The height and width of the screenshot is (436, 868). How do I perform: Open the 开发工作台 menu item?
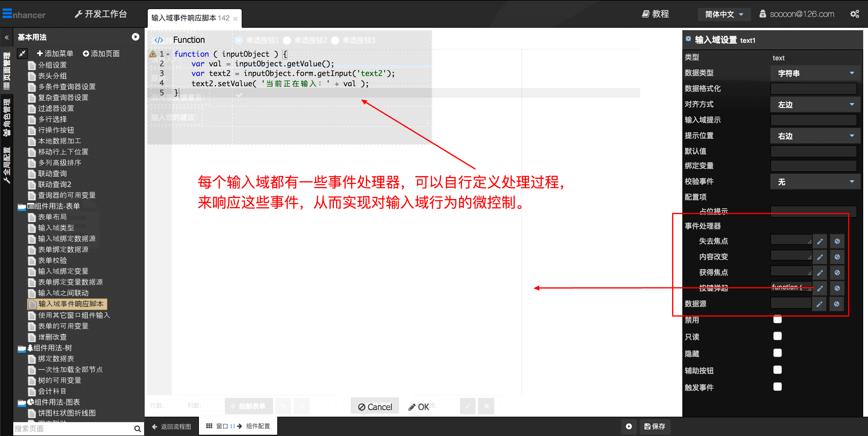(101, 14)
